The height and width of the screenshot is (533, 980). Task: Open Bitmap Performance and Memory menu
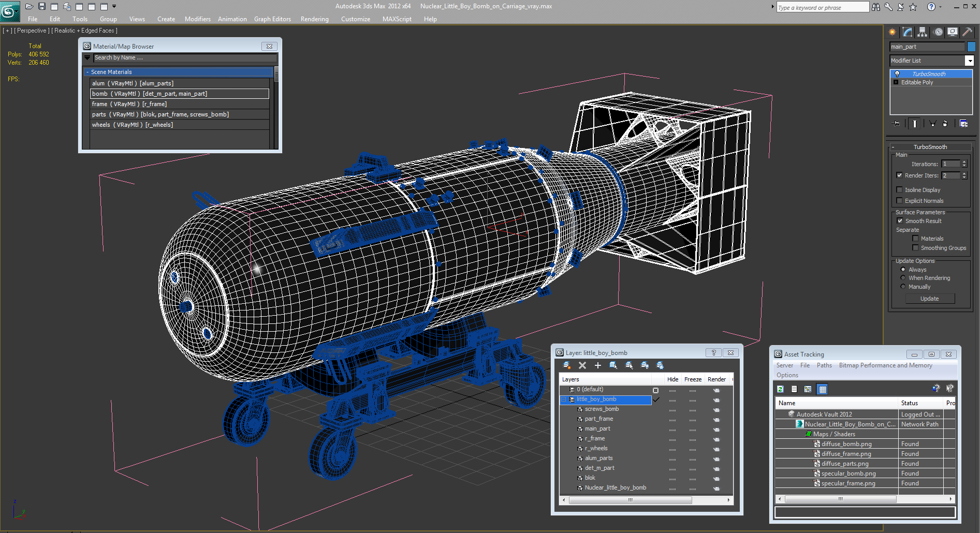tap(885, 365)
